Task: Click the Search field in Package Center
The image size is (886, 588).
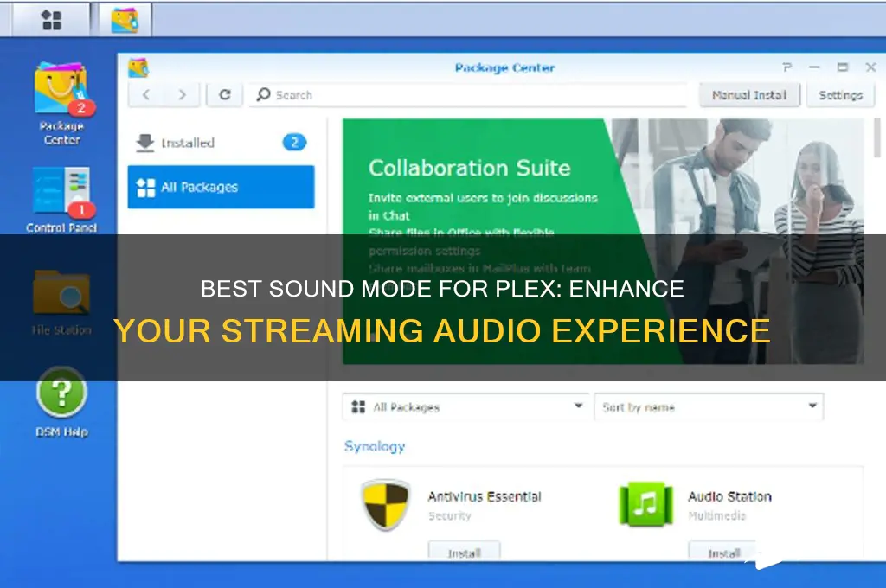Action: point(468,95)
